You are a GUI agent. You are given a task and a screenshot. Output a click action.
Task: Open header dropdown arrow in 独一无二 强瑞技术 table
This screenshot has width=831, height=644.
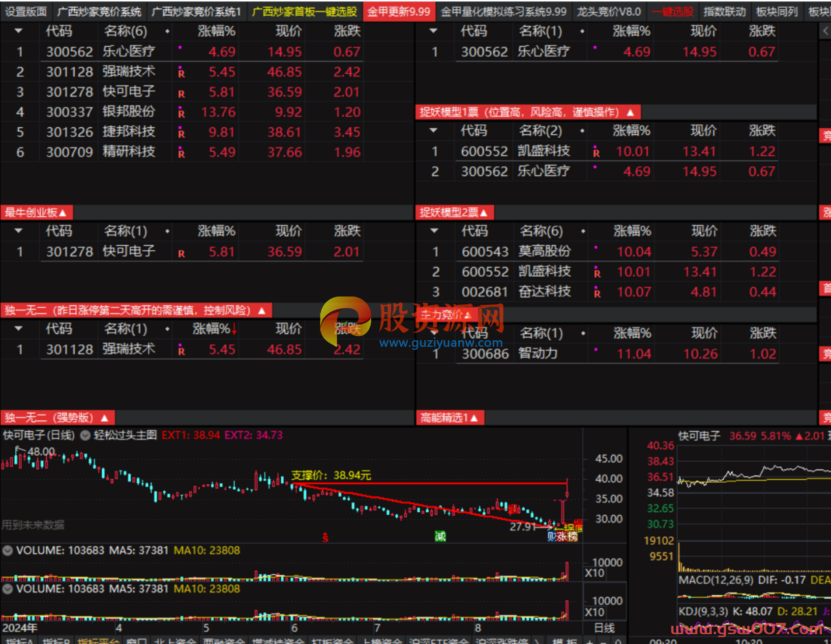pos(19,328)
